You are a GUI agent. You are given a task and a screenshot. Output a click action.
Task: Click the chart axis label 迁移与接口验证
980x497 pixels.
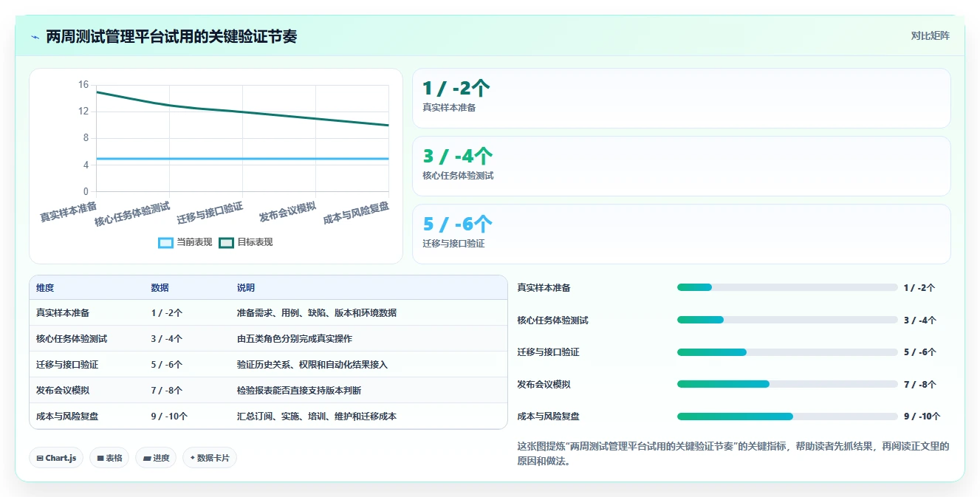[x=210, y=213]
